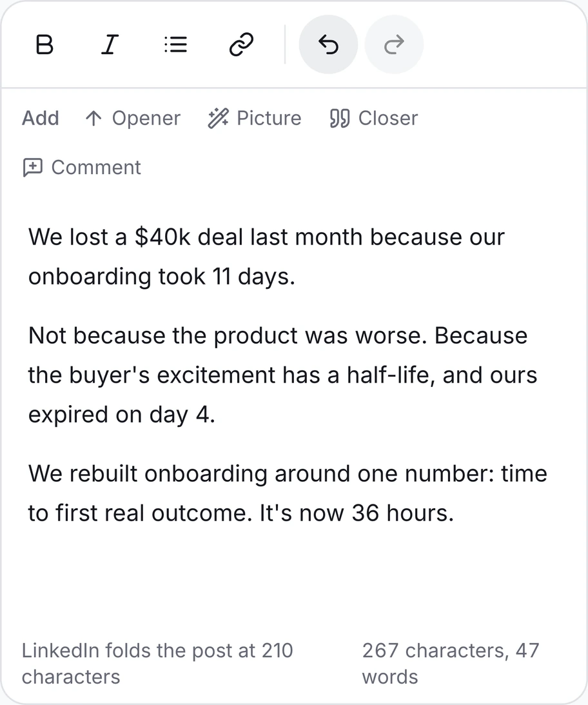Image resolution: width=588 pixels, height=705 pixels.
Task: Toggle bulleted list formatting
Action: click(175, 45)
